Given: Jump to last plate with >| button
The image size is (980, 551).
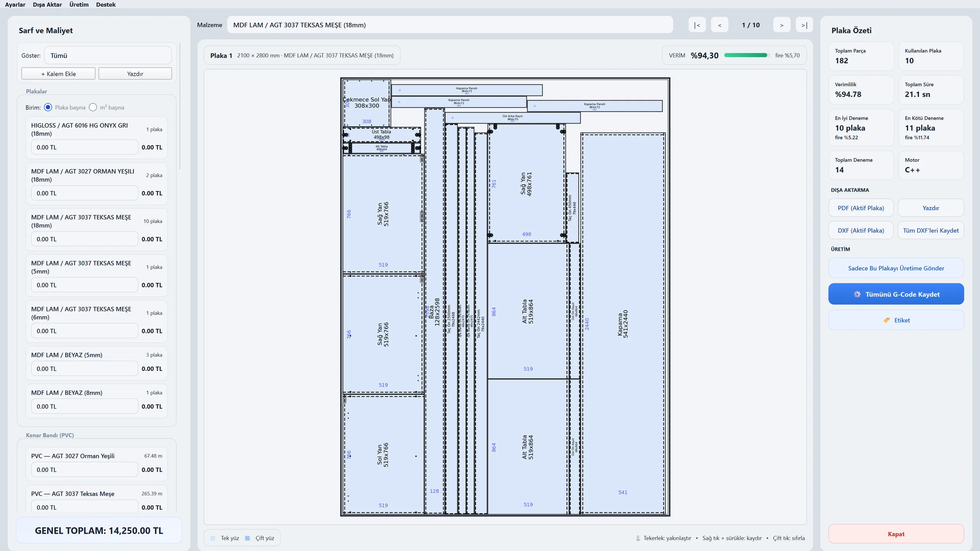Looking at the screenshot, I should coord(804,25).
